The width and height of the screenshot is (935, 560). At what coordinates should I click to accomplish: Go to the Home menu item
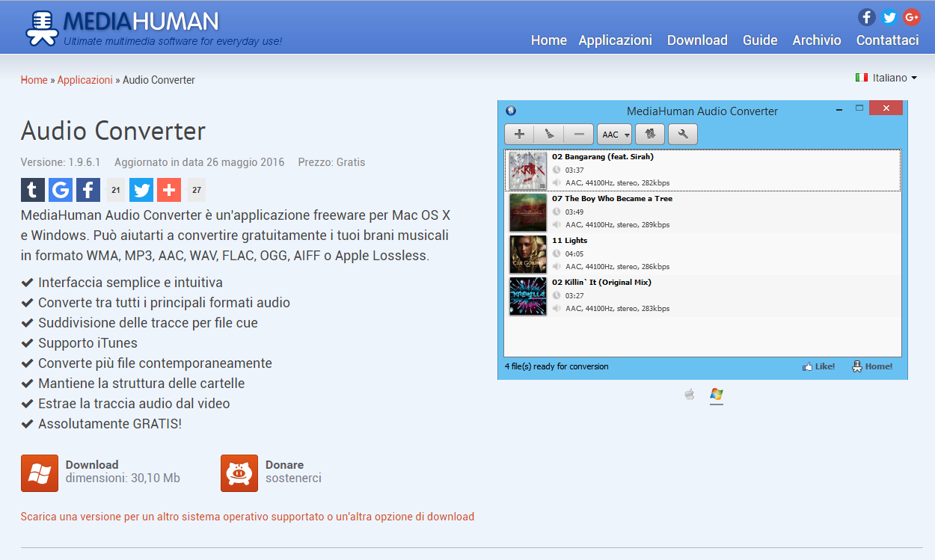pos(549,40)
